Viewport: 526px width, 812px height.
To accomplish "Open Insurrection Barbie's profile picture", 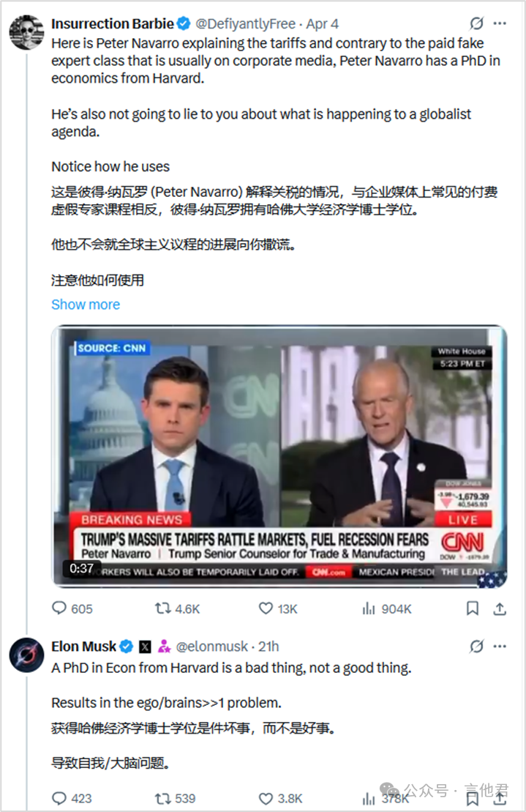I will [x=26, y=31].
